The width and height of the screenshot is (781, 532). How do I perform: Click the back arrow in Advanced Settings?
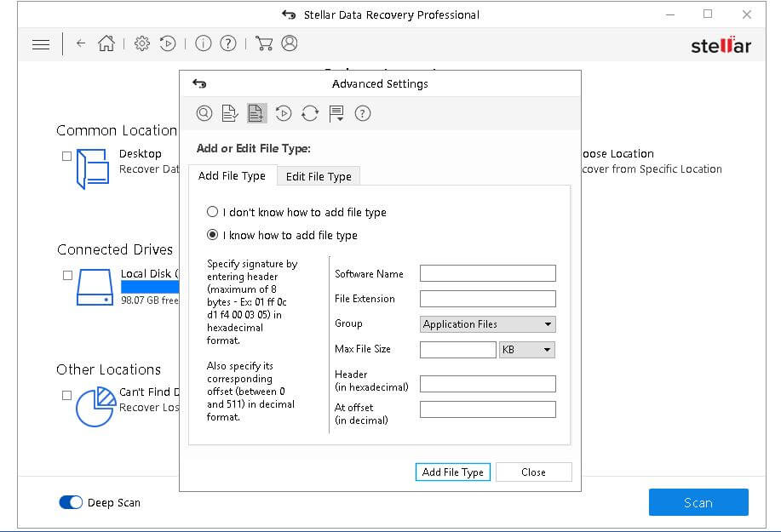tap(198, 83)
